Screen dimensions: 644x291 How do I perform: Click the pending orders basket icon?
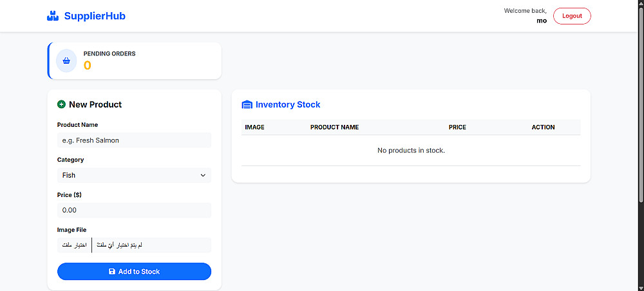point(66,61)
